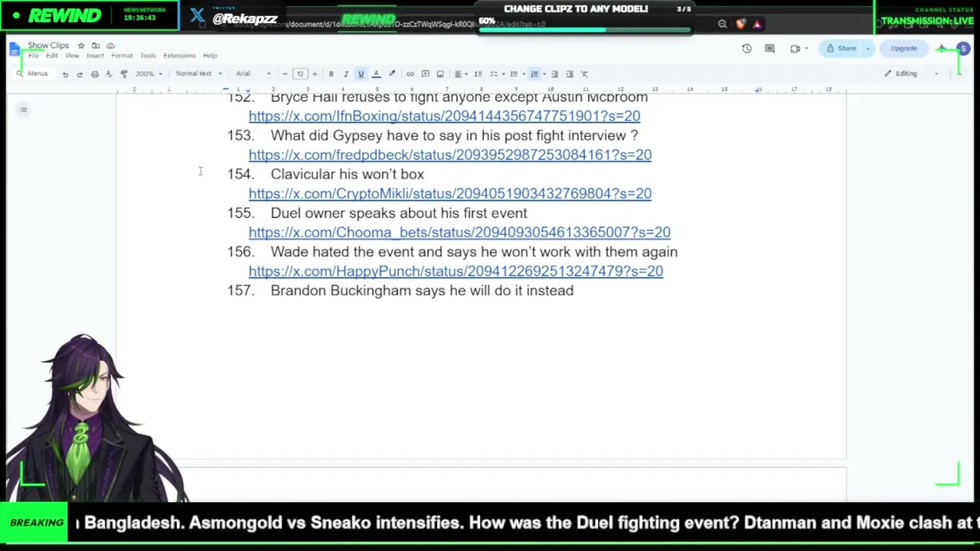Click the Google Docs home logo
The image size is (980, 551).
(15, 50)
